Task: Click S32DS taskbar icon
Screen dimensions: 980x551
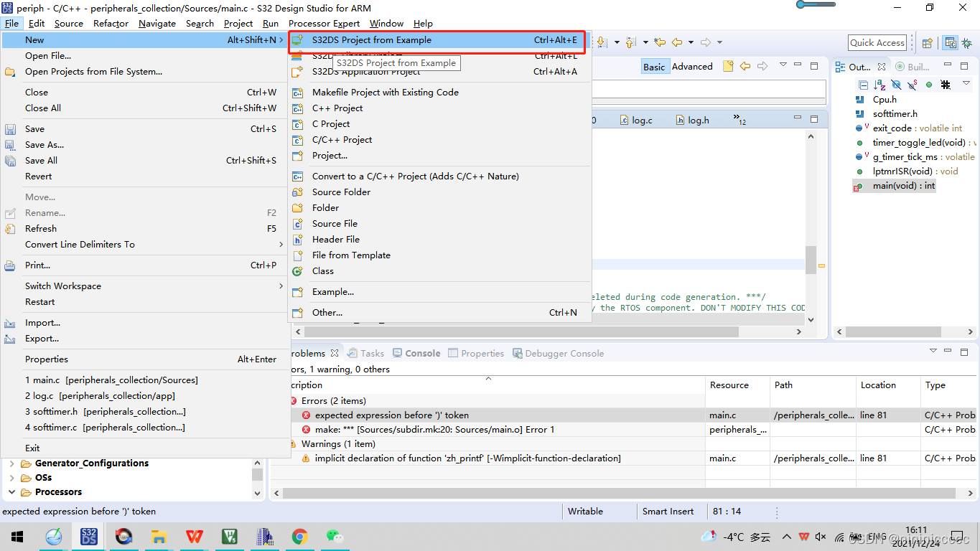Action: point(89,536)
